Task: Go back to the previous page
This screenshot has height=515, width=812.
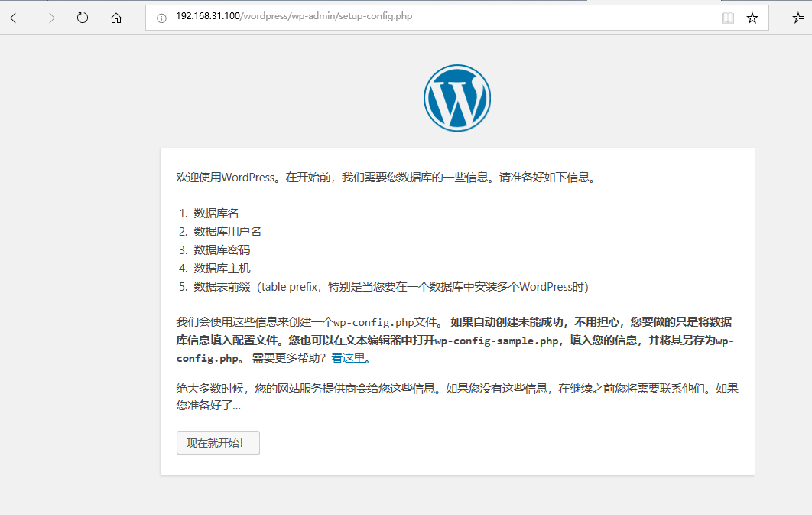Action: pyautogui.click(x=16, y=18)
